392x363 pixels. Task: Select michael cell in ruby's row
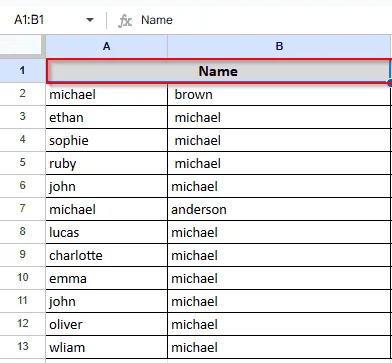coord(279,163)
